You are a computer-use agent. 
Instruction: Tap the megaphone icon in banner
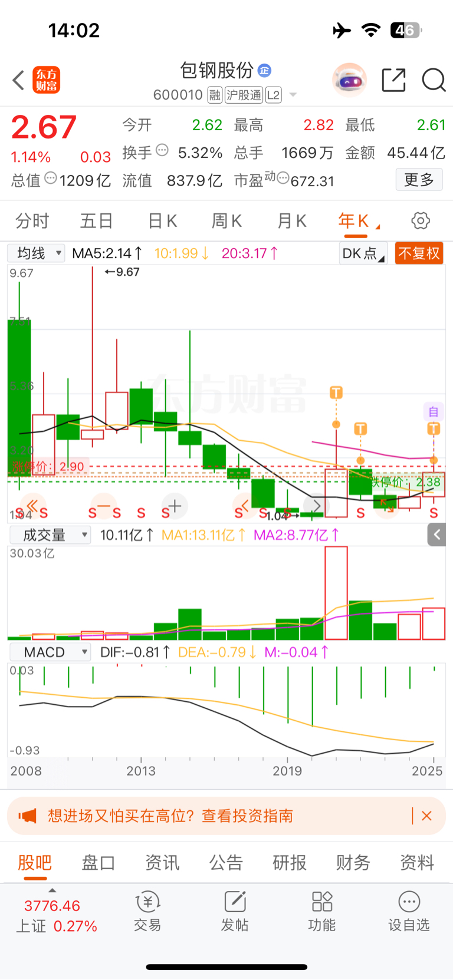[27, 816]
